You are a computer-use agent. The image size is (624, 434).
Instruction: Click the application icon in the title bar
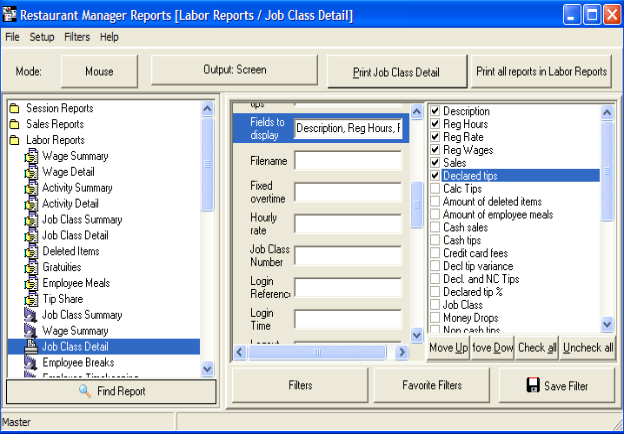[x=9, y=15]
